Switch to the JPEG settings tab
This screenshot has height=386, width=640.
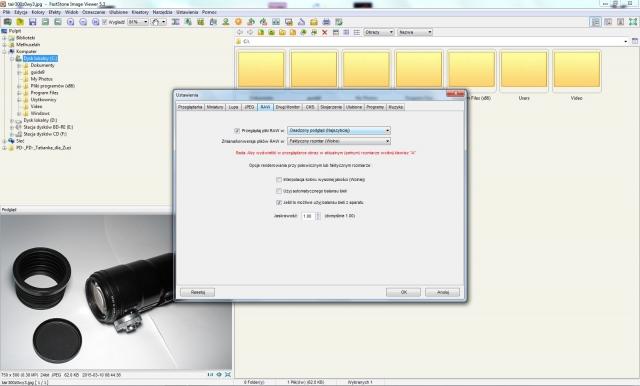tap(249, 107)
